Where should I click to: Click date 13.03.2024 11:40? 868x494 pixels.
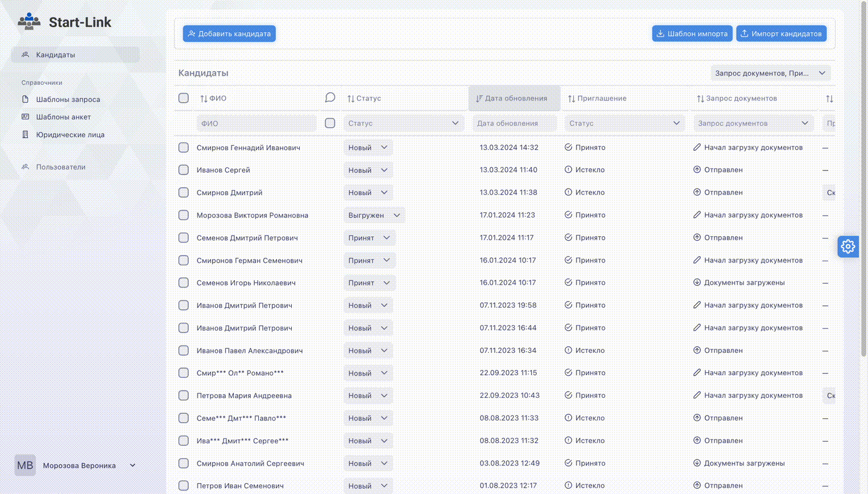pos(508,170)
